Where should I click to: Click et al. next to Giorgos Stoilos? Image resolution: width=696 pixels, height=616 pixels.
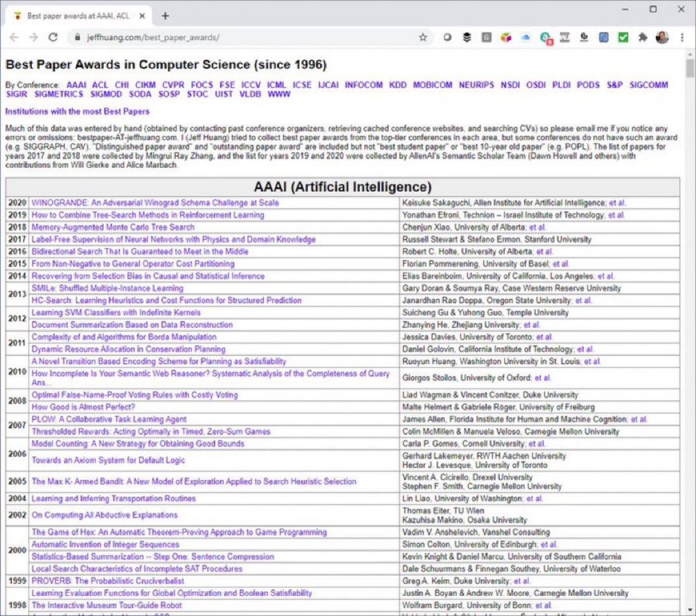coord(542,378)
